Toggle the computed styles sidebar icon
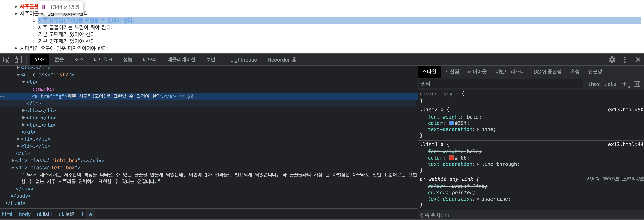The height and width of the screenshot is (220, 644). 637,84
